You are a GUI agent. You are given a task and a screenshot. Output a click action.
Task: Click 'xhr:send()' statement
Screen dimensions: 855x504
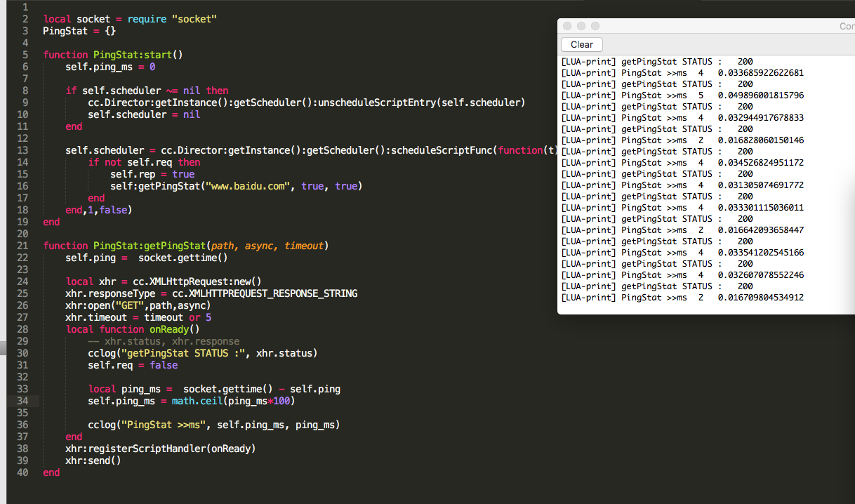93,460
